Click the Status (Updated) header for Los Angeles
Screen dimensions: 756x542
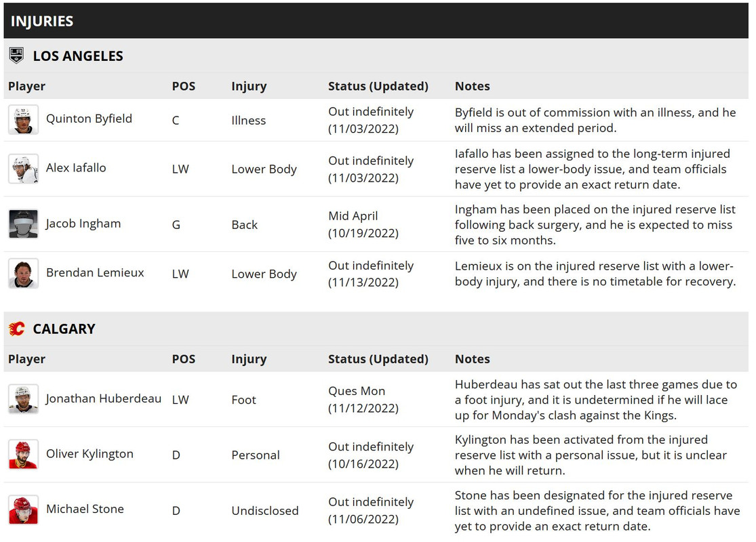coord(378,86)
